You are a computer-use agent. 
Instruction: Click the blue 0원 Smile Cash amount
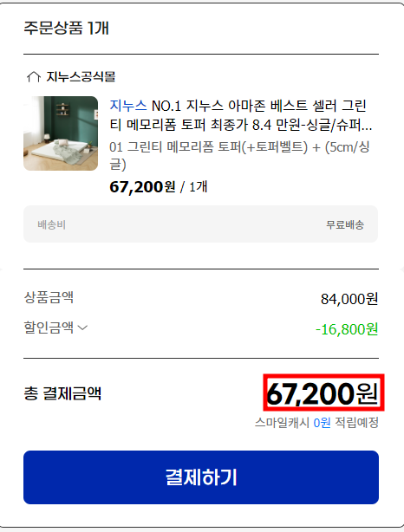tap(322, 423)
